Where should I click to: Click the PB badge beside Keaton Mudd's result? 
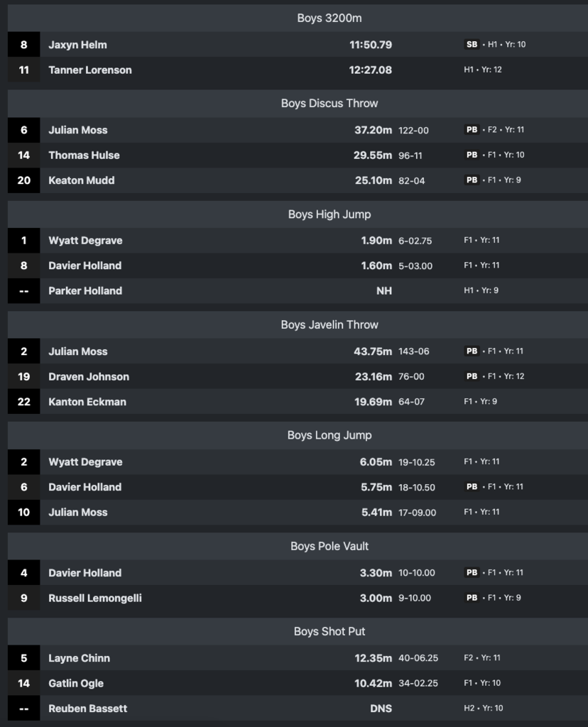click(472, 180)
